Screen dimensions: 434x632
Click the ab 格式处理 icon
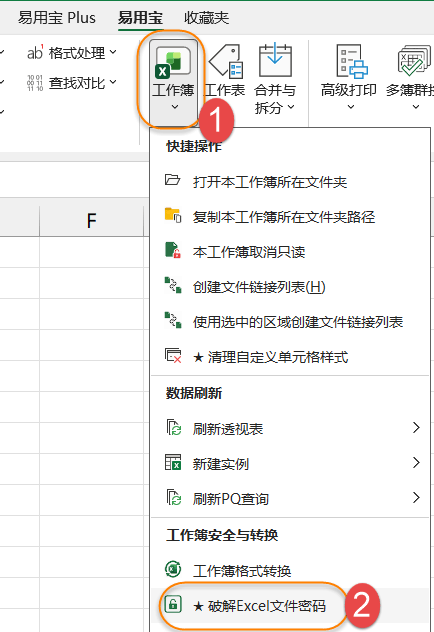pos(35,52)
